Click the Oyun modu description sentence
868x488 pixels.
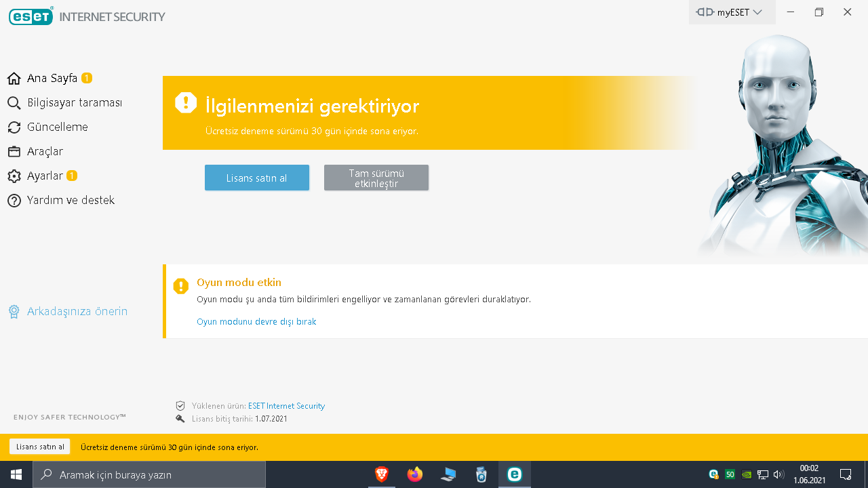point(363,299)
